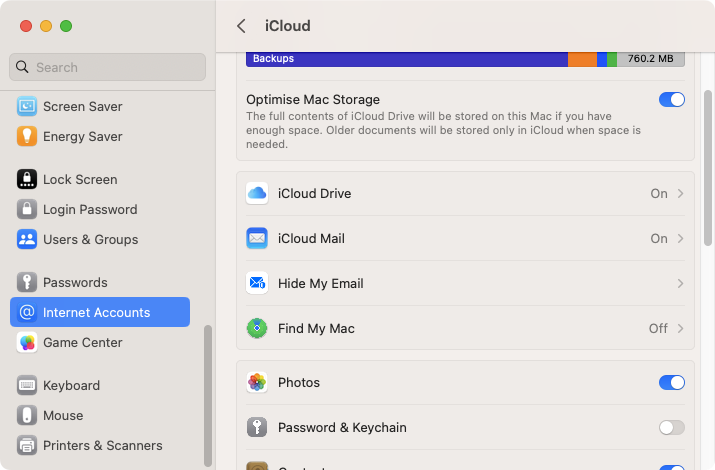Click the Password & Keychain label
Screen dimensions: 715x470
click(x=342, y=428)
